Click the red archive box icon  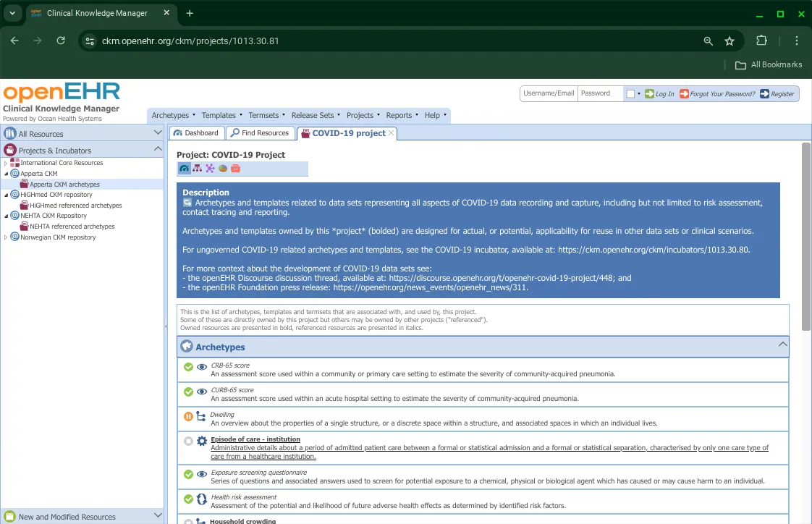pyautogui.click(x=235, y=169)
